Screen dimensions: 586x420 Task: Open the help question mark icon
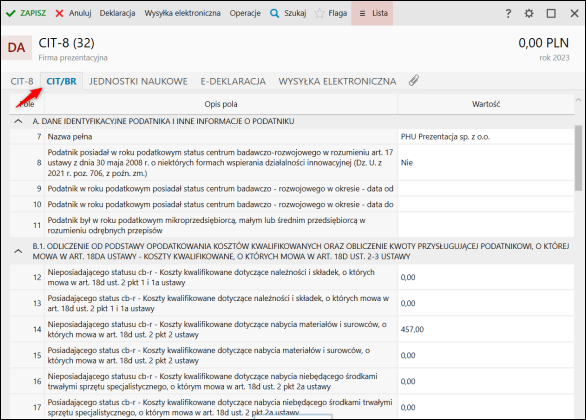click(508, 13)
